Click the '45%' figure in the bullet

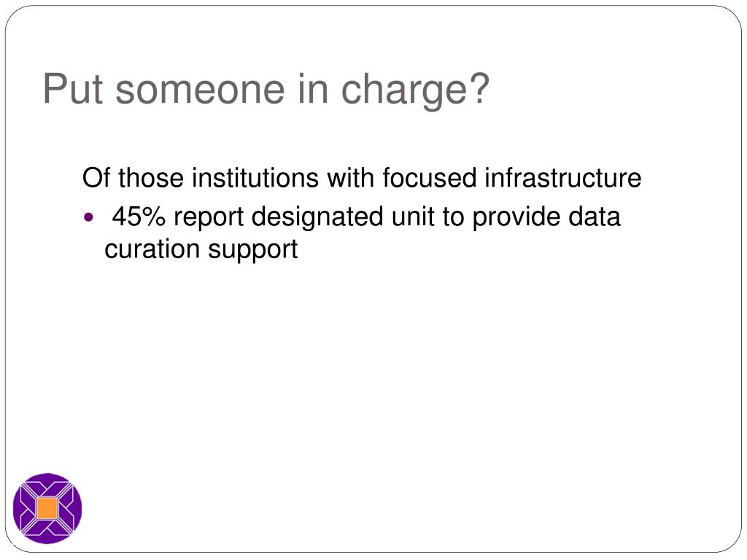(x=139, y=217)
